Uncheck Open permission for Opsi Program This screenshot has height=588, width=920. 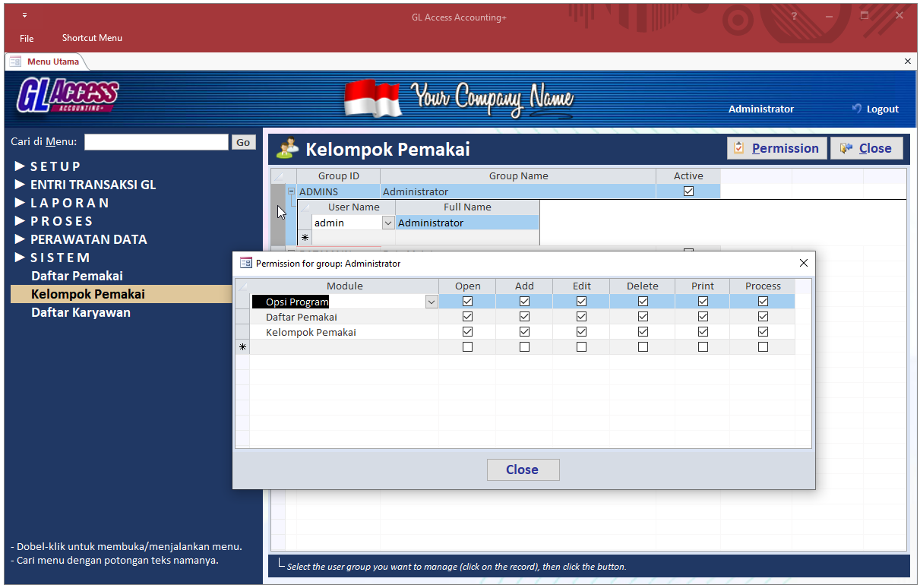[467, 302]
